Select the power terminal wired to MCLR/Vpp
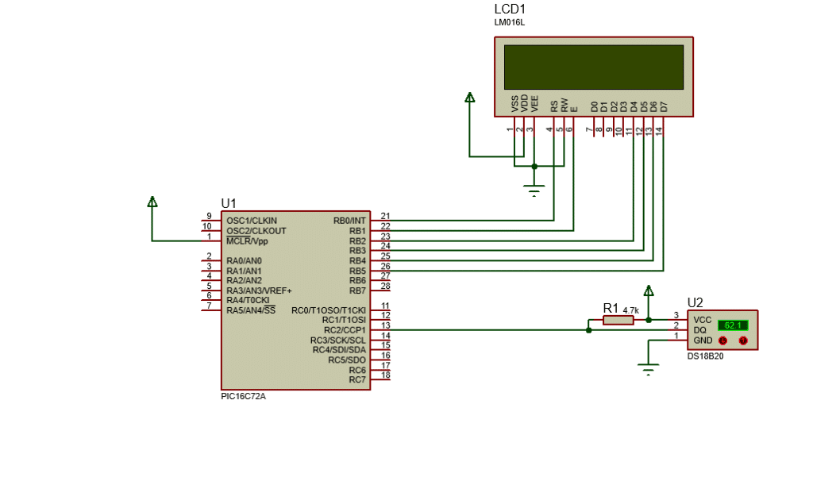This screenshot has height=504, width=813. coord(152,202)
